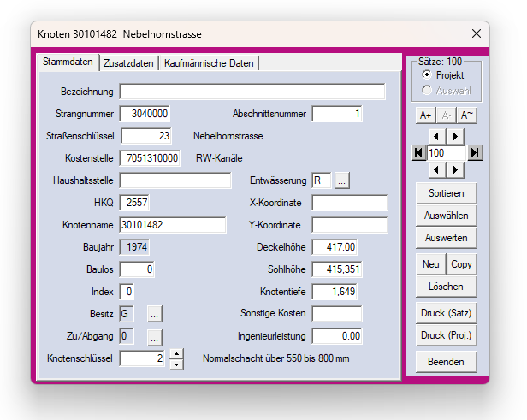This screenshot has width=527, height=420.
Task: Jump to the first record
Action: click(417, 152)
